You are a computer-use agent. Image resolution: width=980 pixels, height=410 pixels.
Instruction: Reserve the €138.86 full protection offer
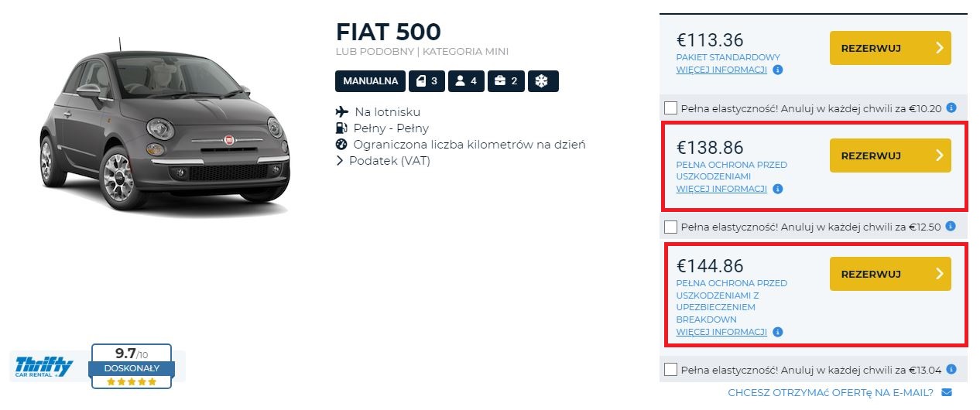click(889, 155)
